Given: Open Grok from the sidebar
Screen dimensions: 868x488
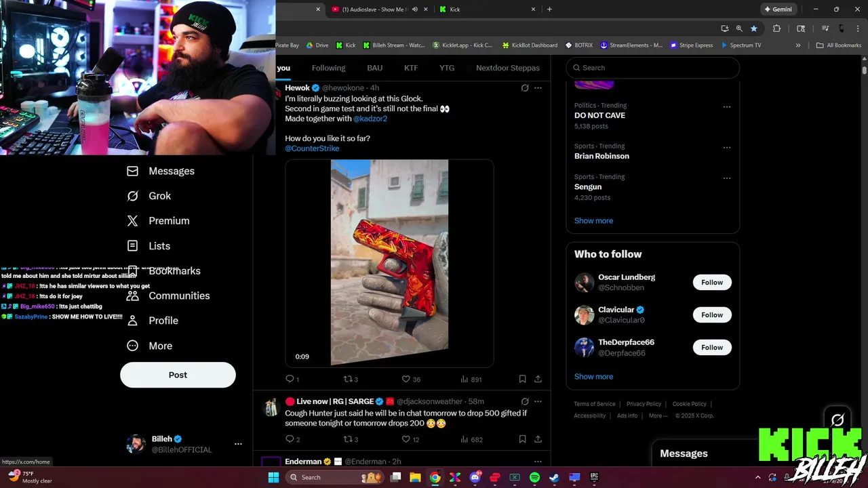Looking at the screenshot, I should coord(149,196).
